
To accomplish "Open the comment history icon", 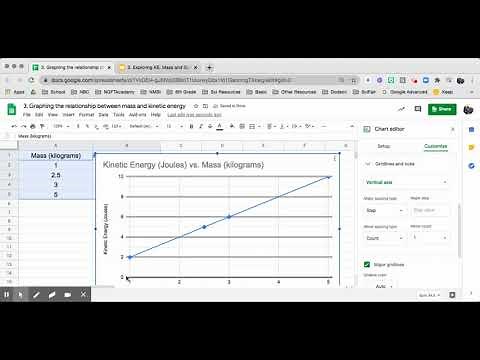I will click(x=418, y=109).
